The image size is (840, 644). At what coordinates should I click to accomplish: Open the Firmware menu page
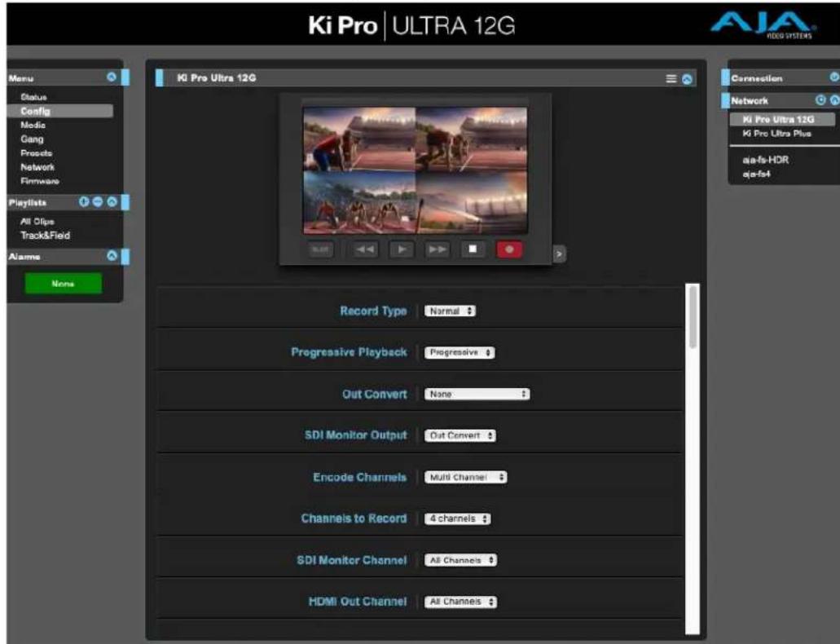click(x=40, y=181)
